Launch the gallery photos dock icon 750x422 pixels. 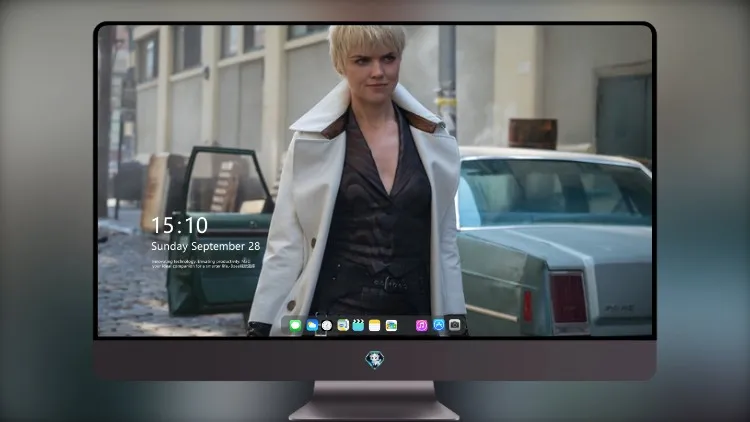click(391, 326)
